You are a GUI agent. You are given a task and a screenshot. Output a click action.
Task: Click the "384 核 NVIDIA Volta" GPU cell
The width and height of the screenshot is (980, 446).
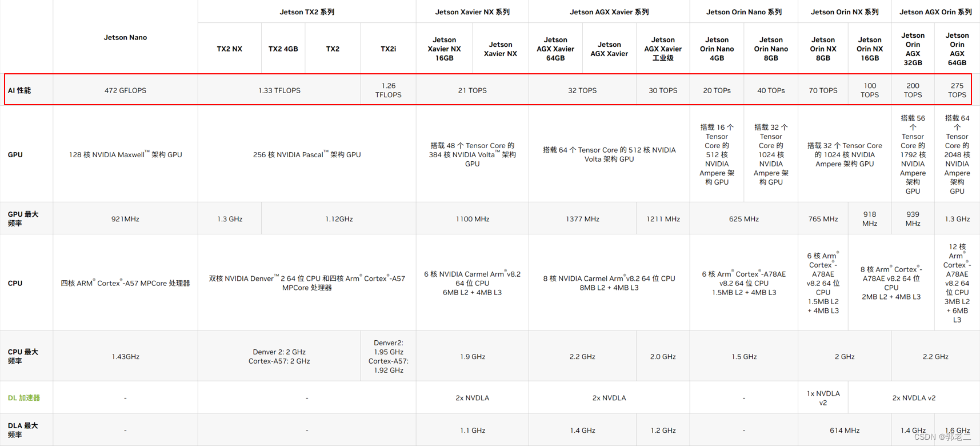point(473,154)
